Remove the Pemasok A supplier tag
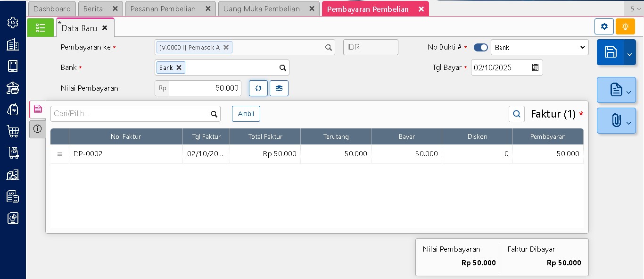 pos(226,47)
